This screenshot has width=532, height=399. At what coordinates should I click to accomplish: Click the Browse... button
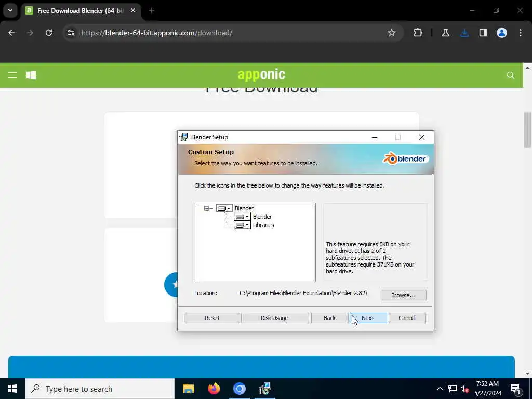click(x=404, y=295)
